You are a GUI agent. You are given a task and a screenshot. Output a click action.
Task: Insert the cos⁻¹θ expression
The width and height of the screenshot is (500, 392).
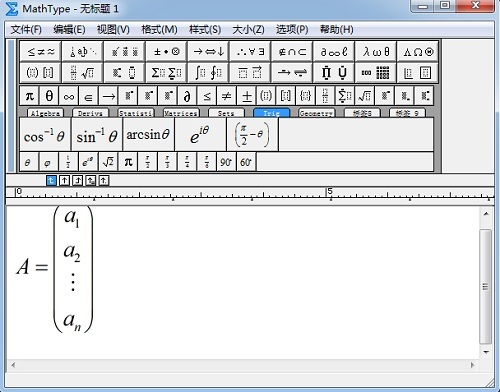click(45, 135)
